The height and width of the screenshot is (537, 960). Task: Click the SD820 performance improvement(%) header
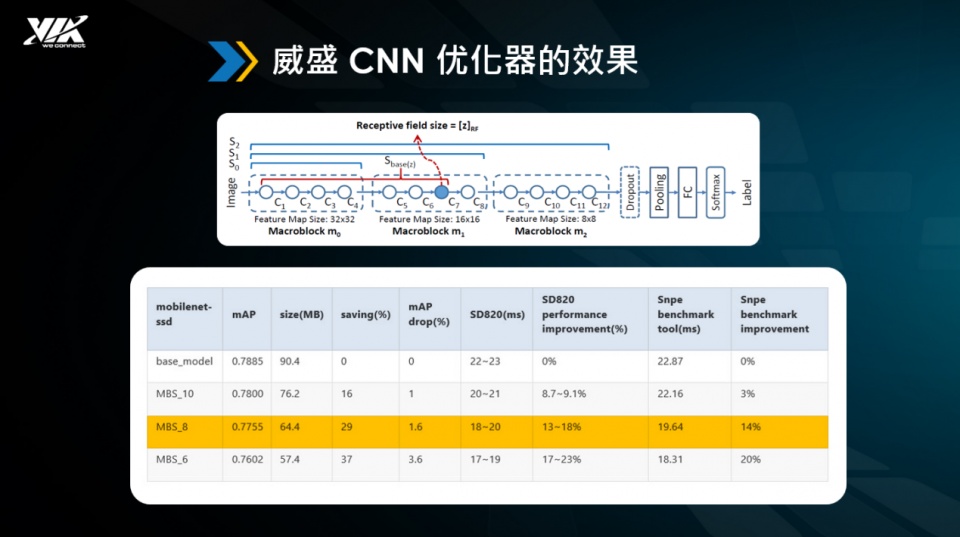coord(585,314)
